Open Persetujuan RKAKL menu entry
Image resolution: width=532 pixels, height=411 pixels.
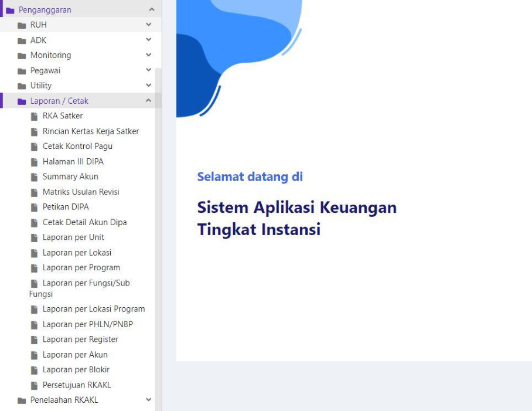tap(77, 385)
